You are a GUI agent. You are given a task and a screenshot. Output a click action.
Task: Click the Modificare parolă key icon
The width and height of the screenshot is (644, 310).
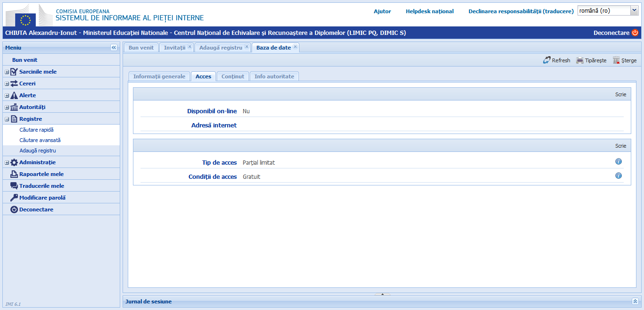click(x=14, y=197)
